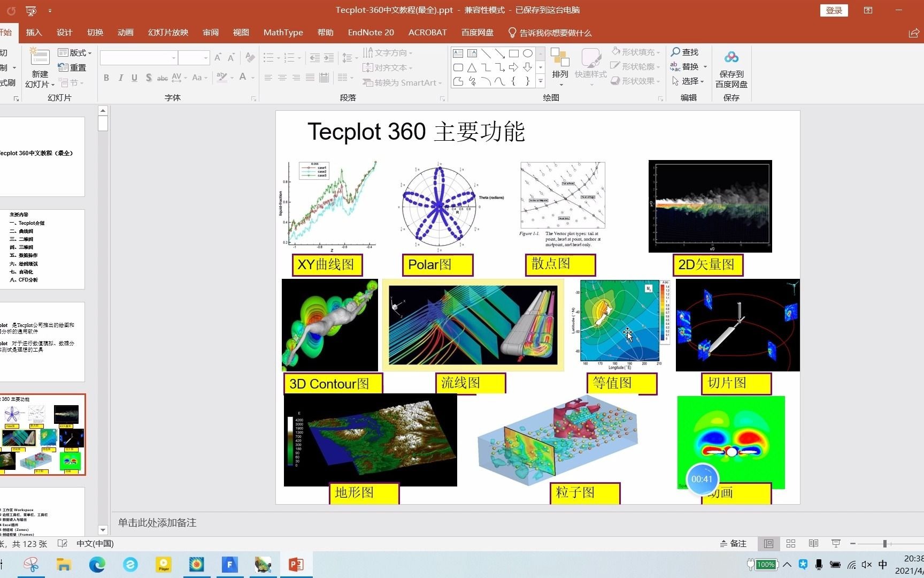
Task: Select the triangle shape in the gallery
Action: [x=472, y=67]
